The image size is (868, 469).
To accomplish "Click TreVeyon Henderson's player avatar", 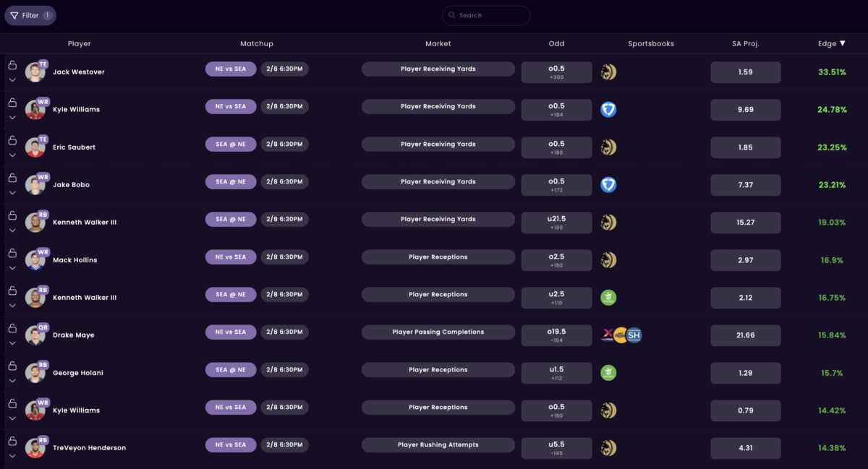I will 35,448.
